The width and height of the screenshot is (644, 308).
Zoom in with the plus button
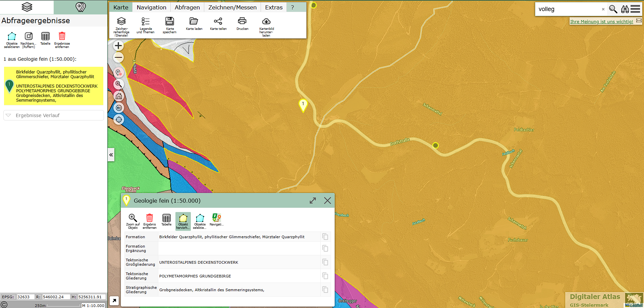tap(118, 46)
